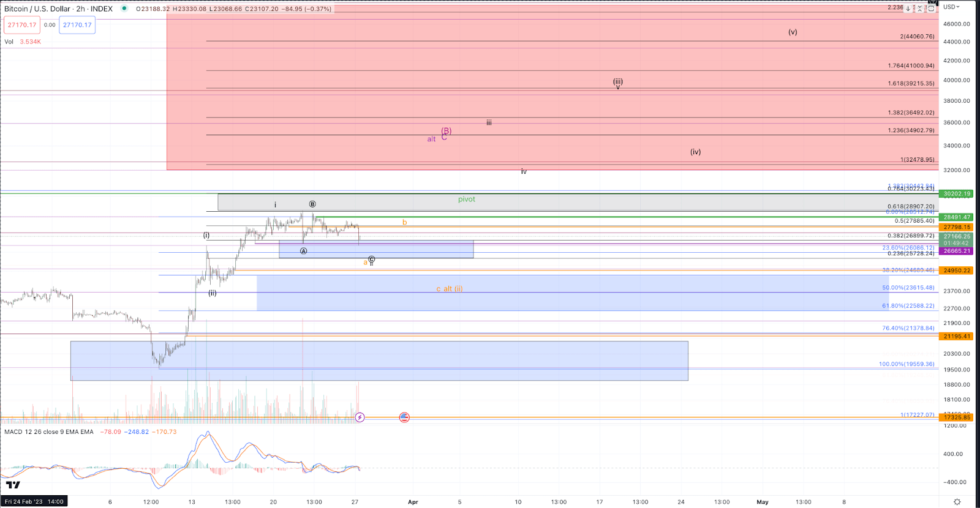Click the 17325.85 price tag
This screenshot has height=508, width=980.
tap(957, 417)
